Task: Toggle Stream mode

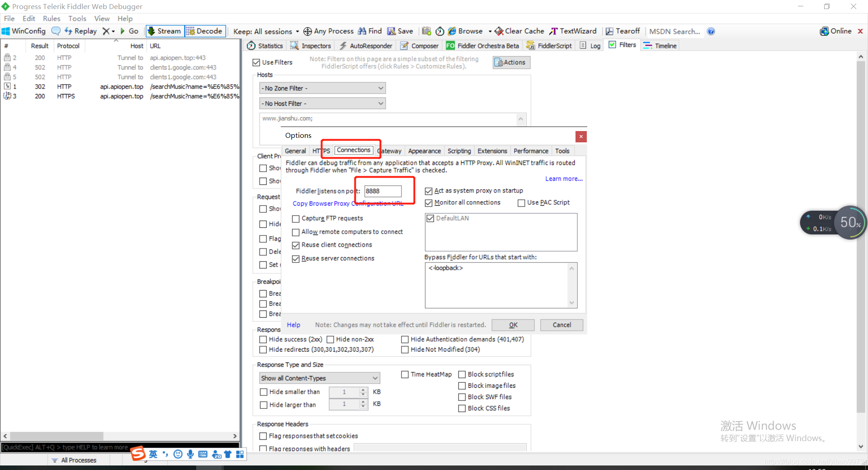Action: [x=165, y=31]
